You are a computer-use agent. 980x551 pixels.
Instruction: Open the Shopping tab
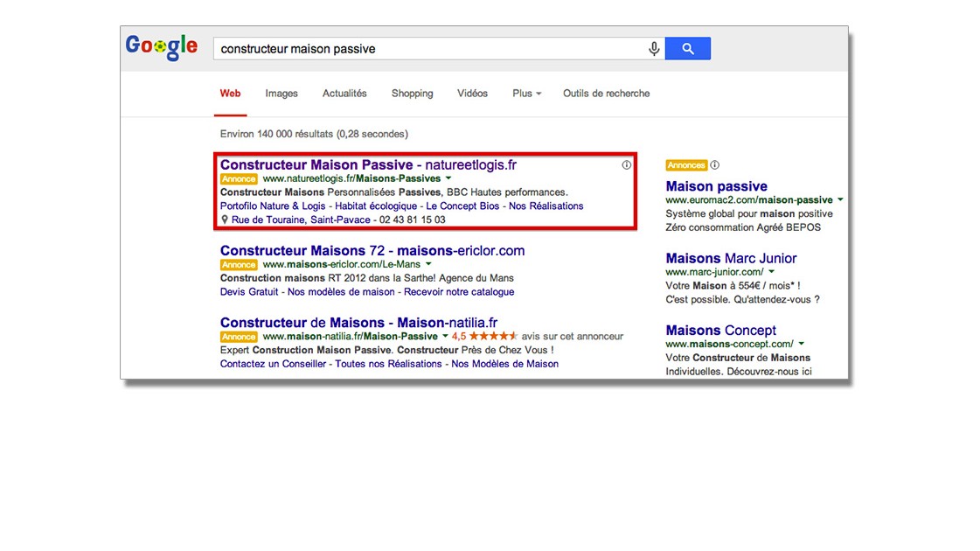point(412,94)
